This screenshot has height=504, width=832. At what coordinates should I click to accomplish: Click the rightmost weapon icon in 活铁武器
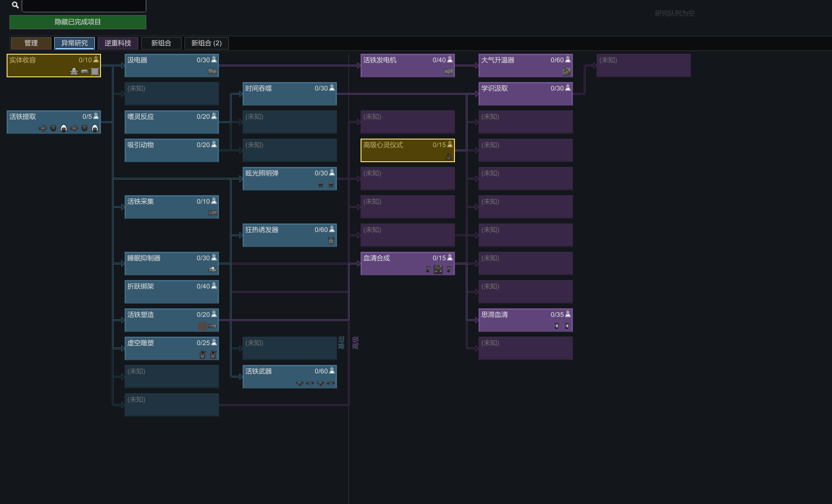(331, 383)
